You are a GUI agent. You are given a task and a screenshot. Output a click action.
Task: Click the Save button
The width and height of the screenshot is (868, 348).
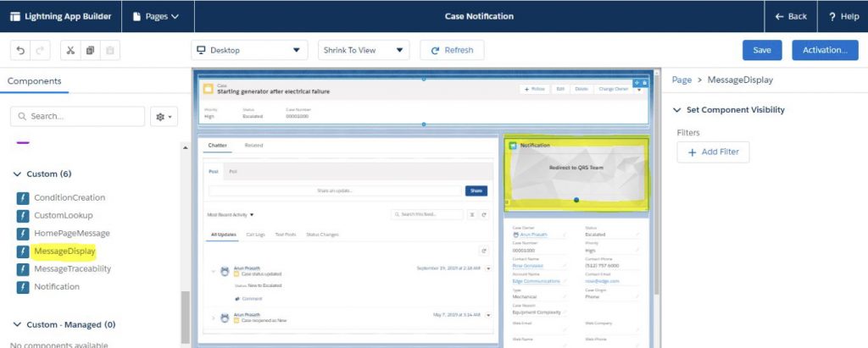(x=762, y=50)
